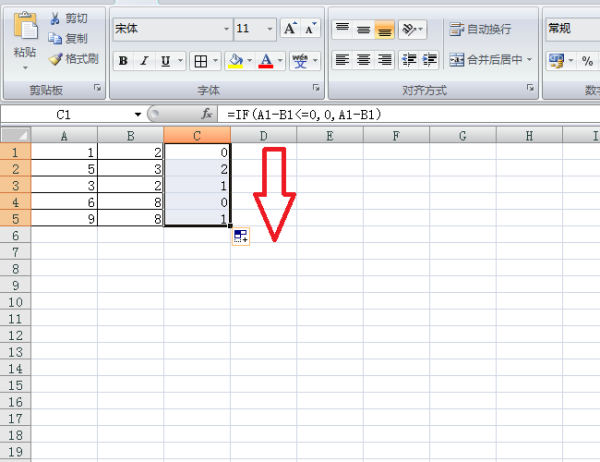This screenshot has height=462, width=600.
Task: Click the text orientation icon
Action: coord(408,29)
